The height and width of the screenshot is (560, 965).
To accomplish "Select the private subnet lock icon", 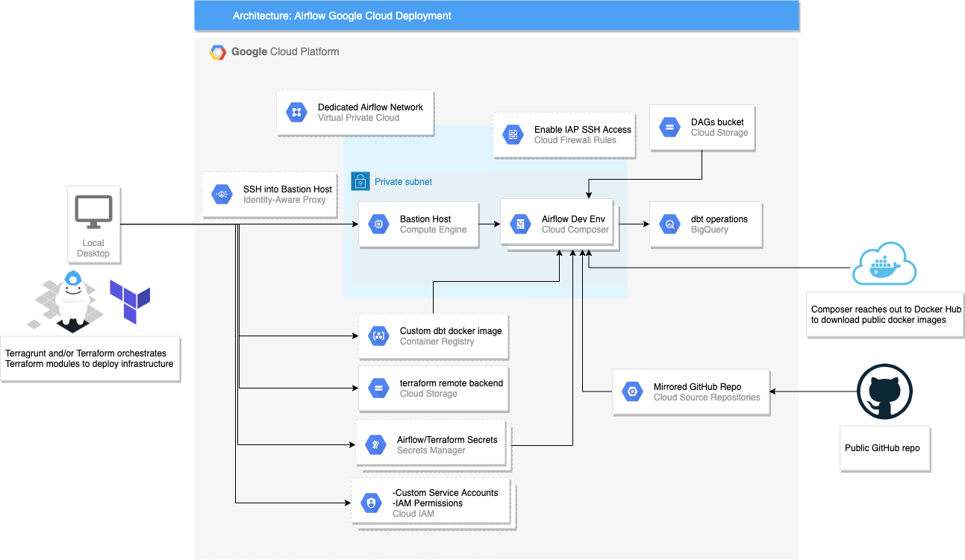I will (x=360, y=181).
